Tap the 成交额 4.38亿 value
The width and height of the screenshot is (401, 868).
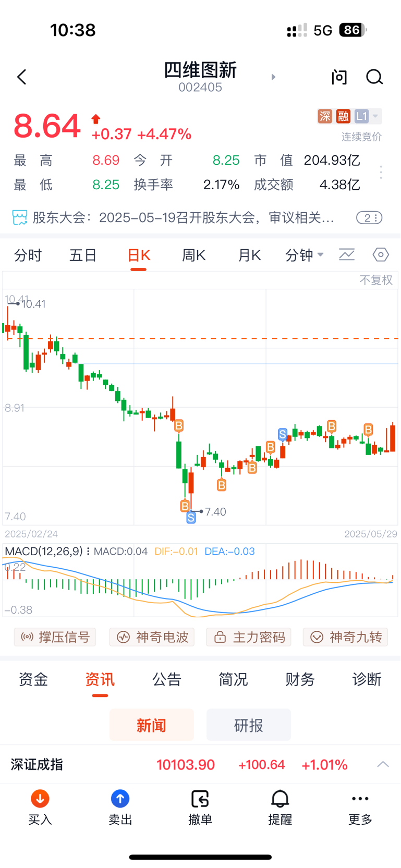tap(339, 185)
